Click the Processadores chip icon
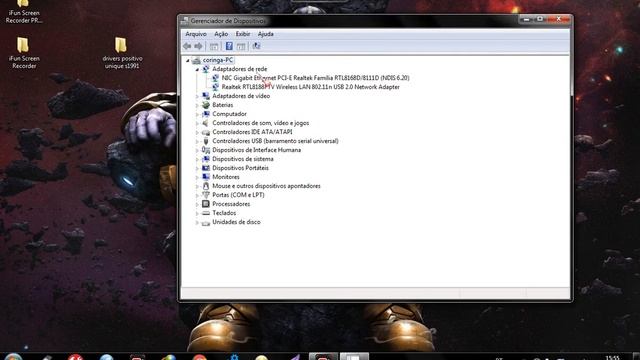Screen dimensions: 640x360 click(206, 204)
